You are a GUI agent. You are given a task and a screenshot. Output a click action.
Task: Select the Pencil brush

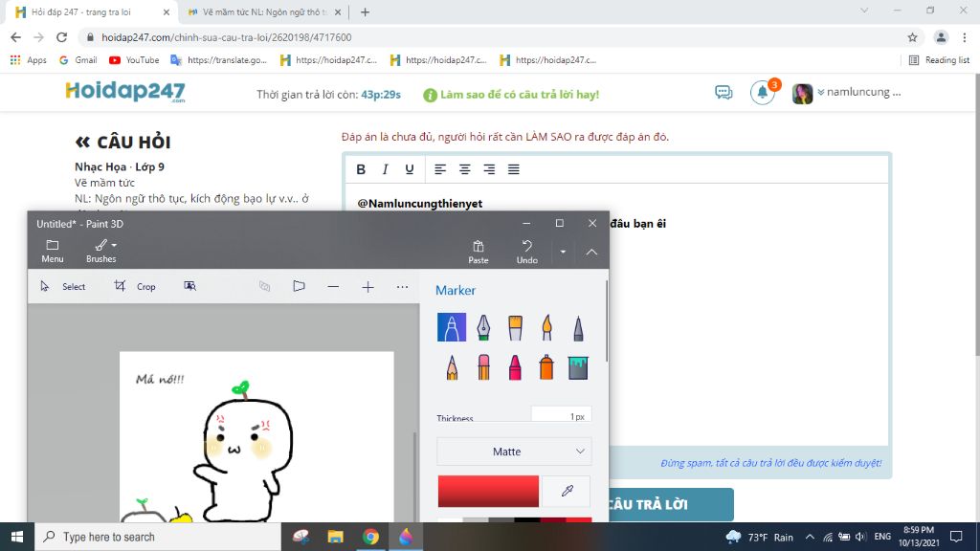pos(452,367)
